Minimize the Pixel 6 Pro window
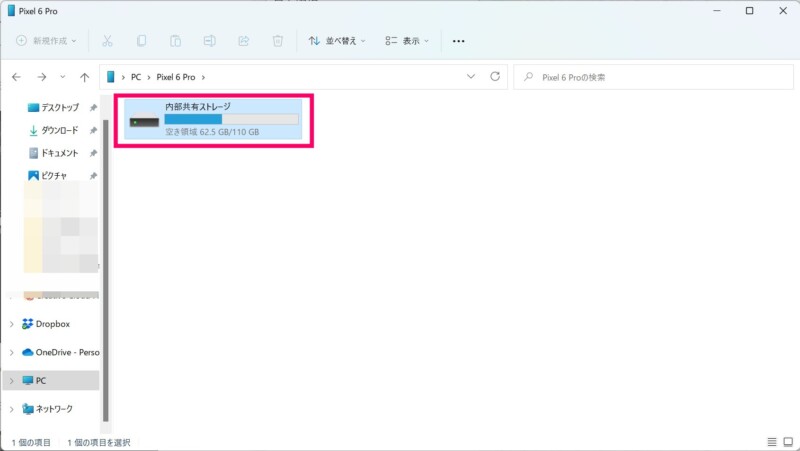Image resolution: width=800 pixels, height=451 pixels. [717, 11]
